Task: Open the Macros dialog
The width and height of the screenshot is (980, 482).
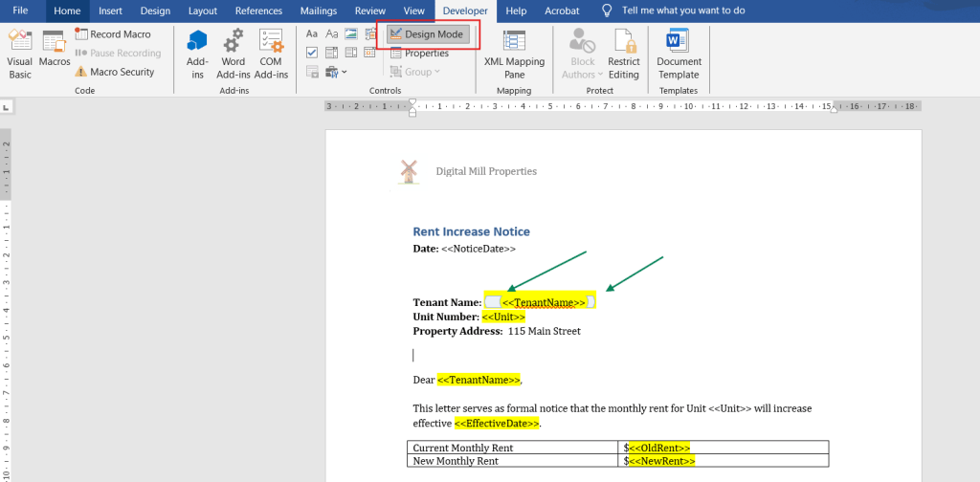Action: (x=55, y=49)
